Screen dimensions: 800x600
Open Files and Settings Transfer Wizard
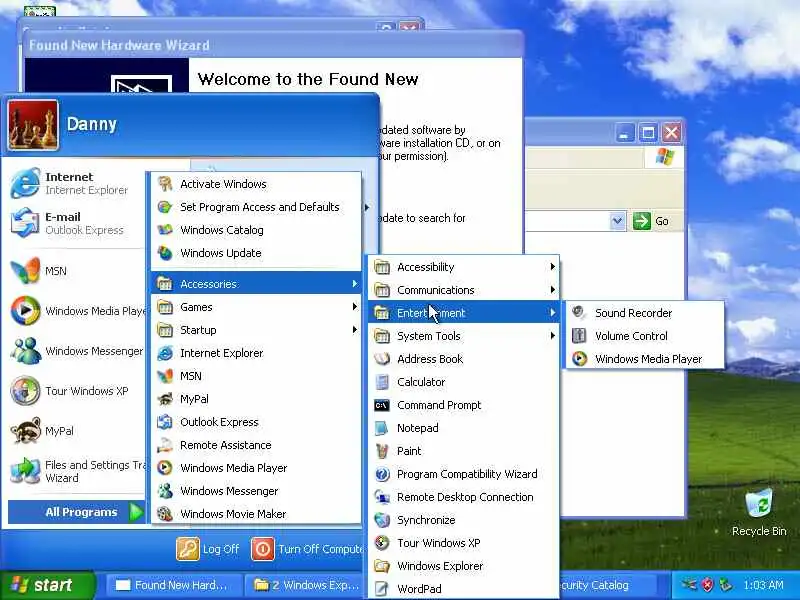pyautogui.click(x=77, y=471)
